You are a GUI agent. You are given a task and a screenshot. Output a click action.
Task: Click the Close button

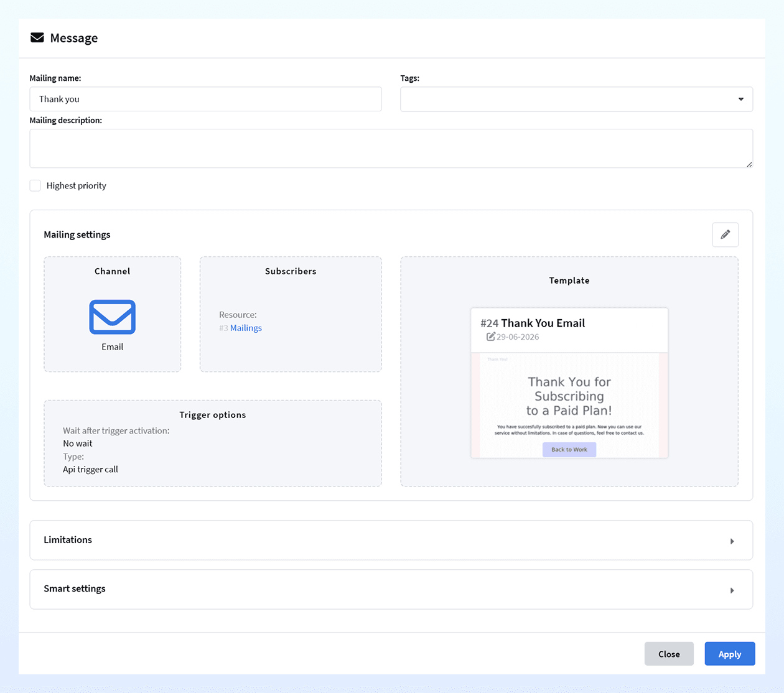tap(669, 654)
